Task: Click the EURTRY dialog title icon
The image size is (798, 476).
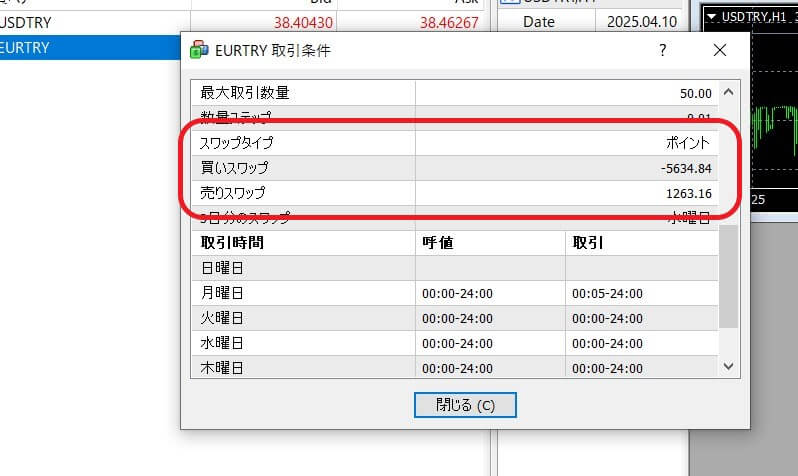Action: click(199, 50)
